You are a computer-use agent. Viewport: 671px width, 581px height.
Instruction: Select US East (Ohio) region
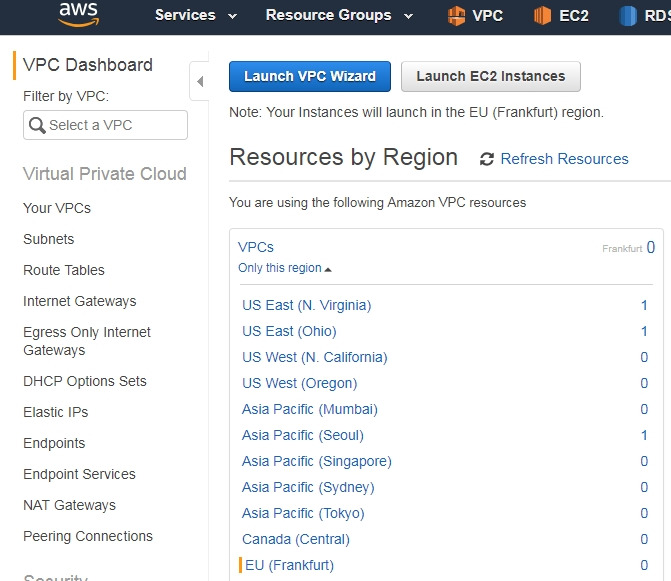[289, 332]
